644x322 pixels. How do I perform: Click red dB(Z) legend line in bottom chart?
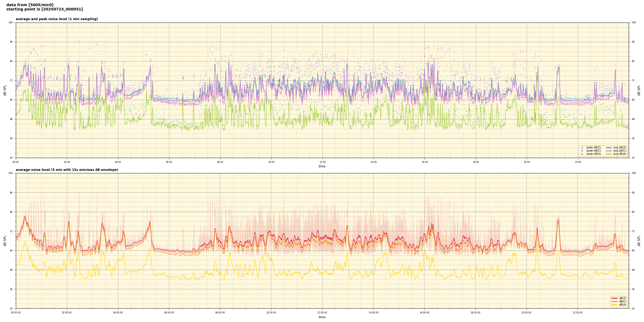point(614,298)
